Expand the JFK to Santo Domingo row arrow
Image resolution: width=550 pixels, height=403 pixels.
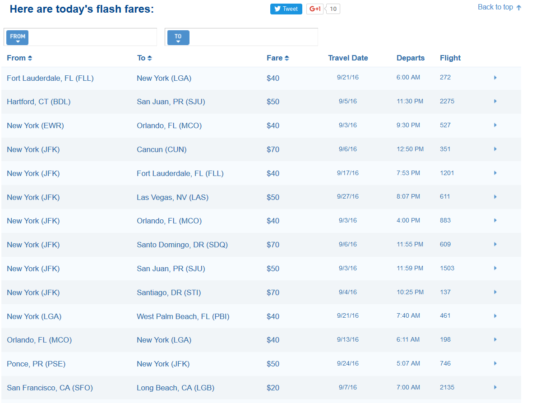(495, 244)
